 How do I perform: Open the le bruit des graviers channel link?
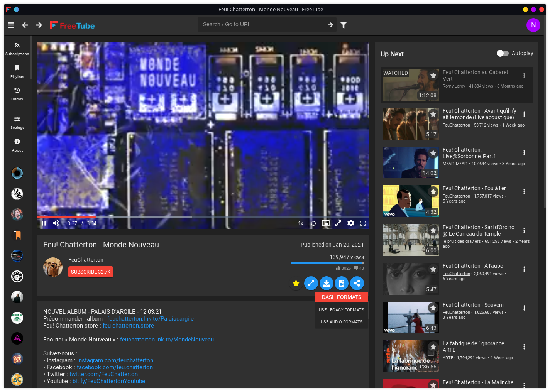462,242
